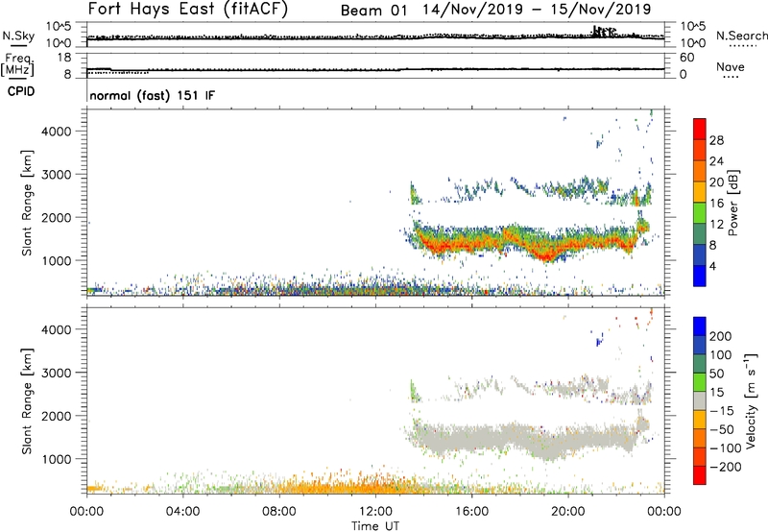Click the 'Freq. [MHz]' label
768x532 pixels.
pos(18,64)
